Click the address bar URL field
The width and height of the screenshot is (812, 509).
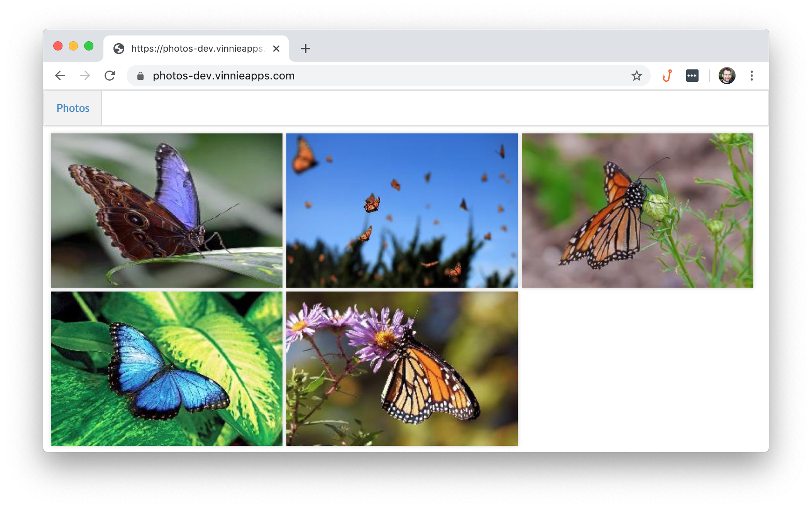pyautogui.click(x=347, y=76)
